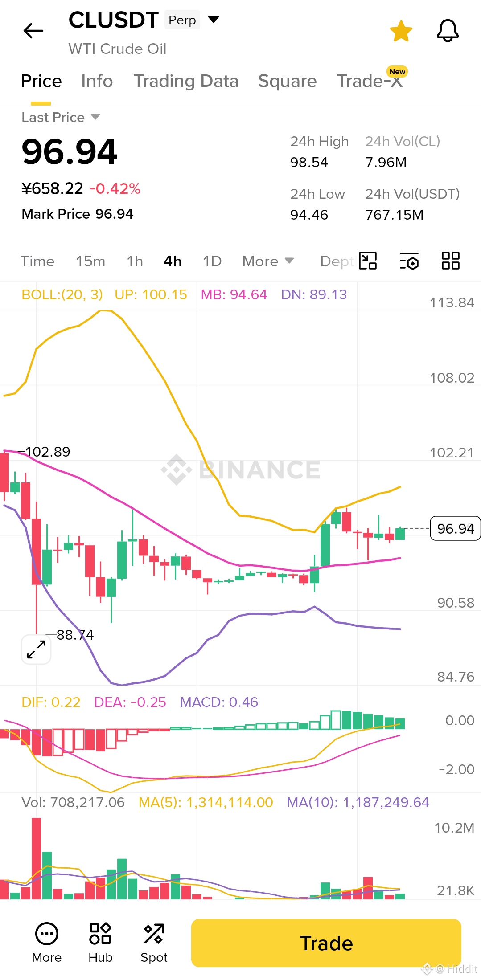Tap the 102.89 high marker on chart
481x980 pixels.
pos(47,452)
